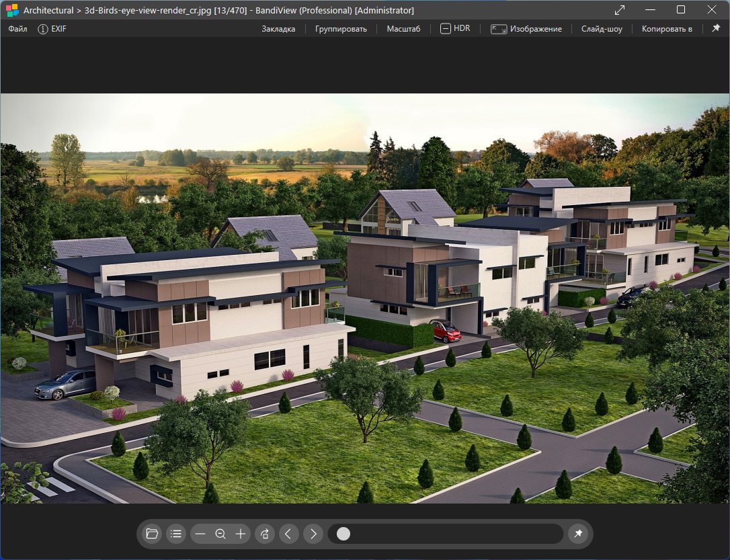This screenshot has width=730, height=560.
Task: Go to the next image
Action: tap(313, 534)
